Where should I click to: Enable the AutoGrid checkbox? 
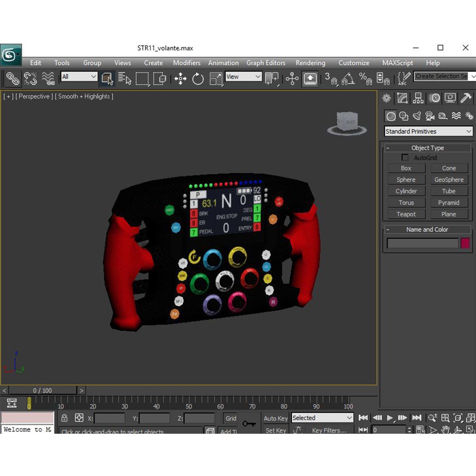[x=405, y=157]
